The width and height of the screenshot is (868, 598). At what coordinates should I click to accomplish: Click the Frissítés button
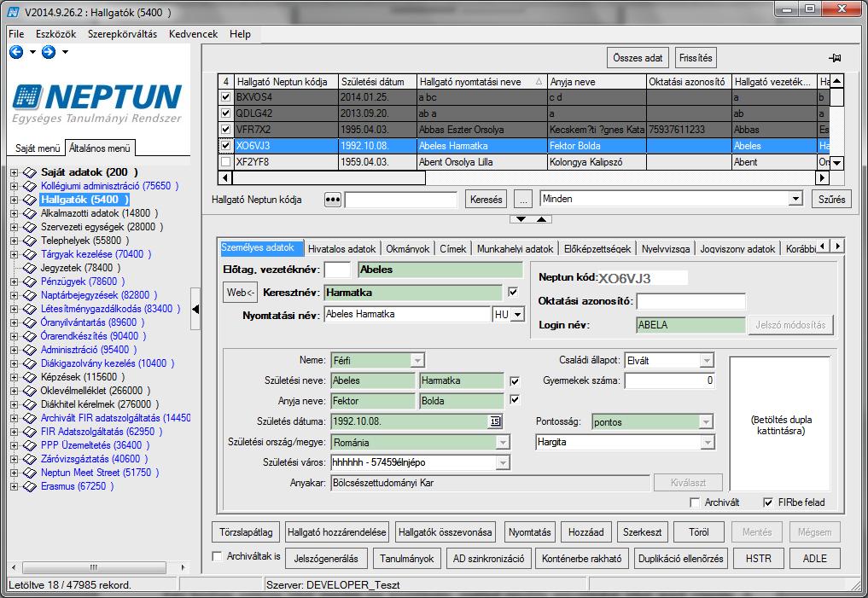pyautogui.click(x=696, y=58)
